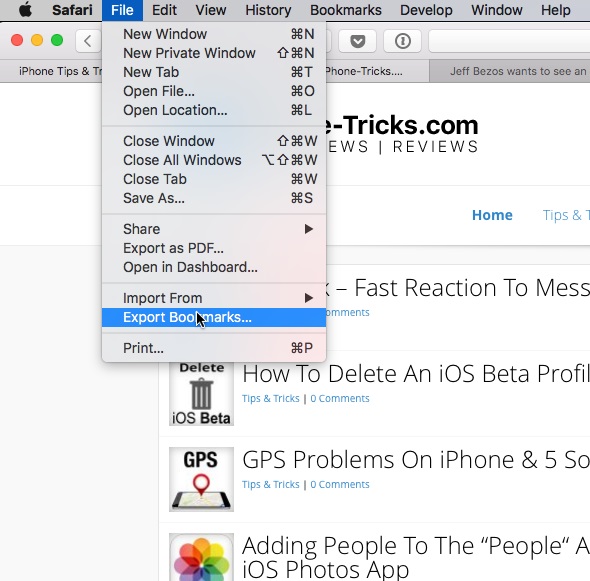Expand the Share submenu
This screenshot has width=590, height=581.
[214, 229]
